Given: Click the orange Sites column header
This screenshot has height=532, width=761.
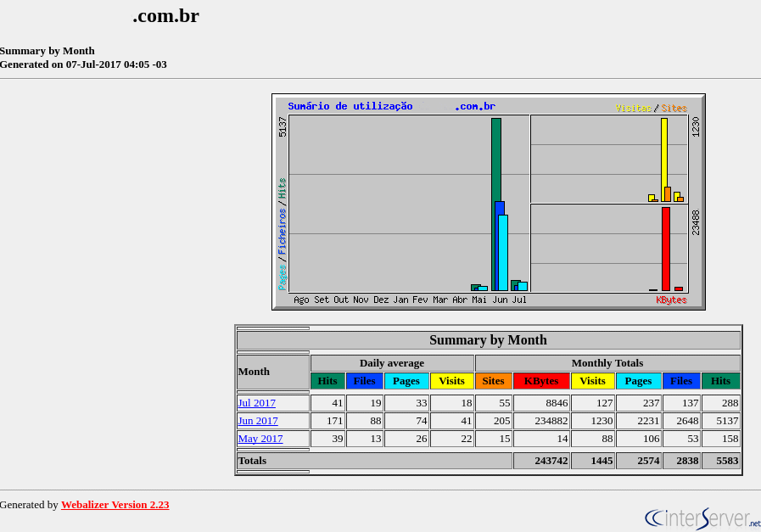Looking at the screenshot, I should (494, 381).
